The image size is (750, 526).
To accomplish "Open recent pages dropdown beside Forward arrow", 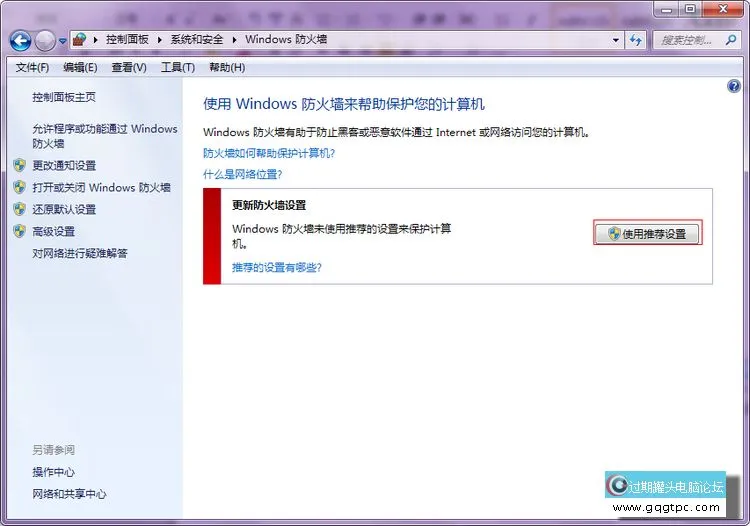I will [x=63, y=41].
